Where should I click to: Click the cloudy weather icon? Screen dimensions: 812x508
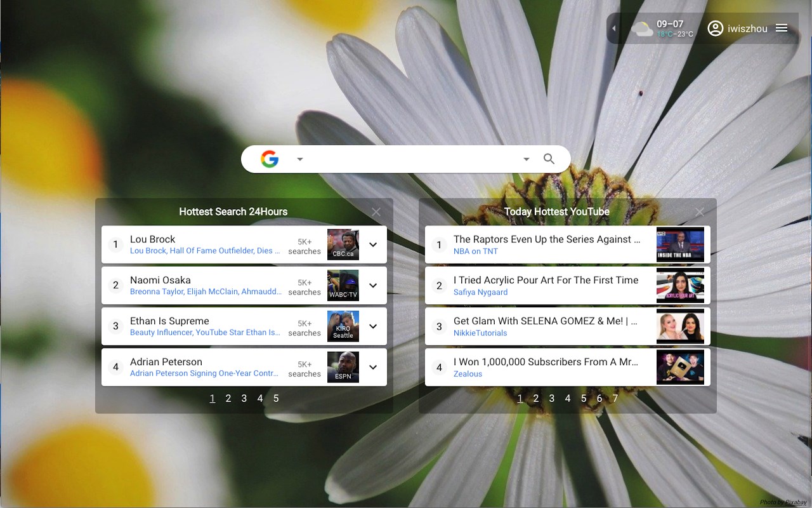pos(643,29)
